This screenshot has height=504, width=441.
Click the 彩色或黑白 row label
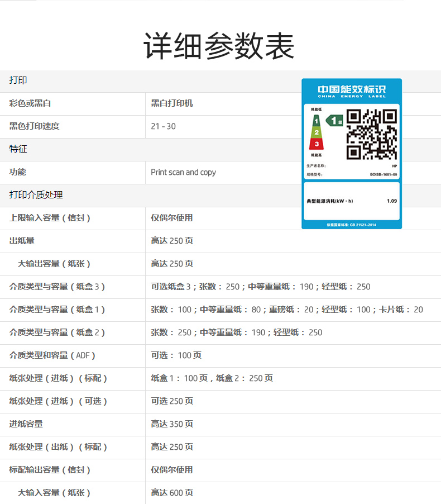pyautogui.click(x=30, y=103)
